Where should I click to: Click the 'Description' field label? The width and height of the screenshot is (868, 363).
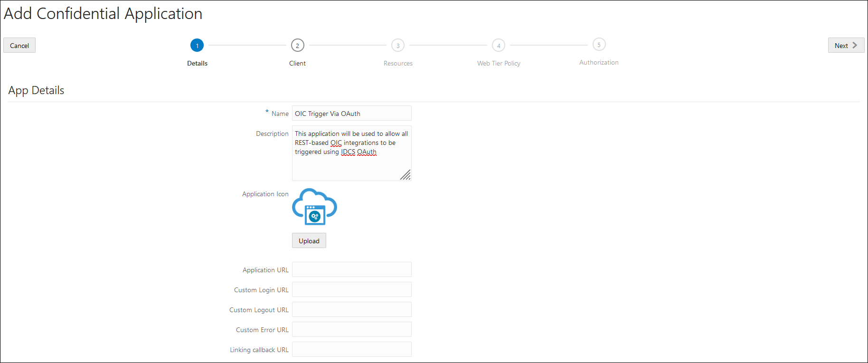[272, 134]
